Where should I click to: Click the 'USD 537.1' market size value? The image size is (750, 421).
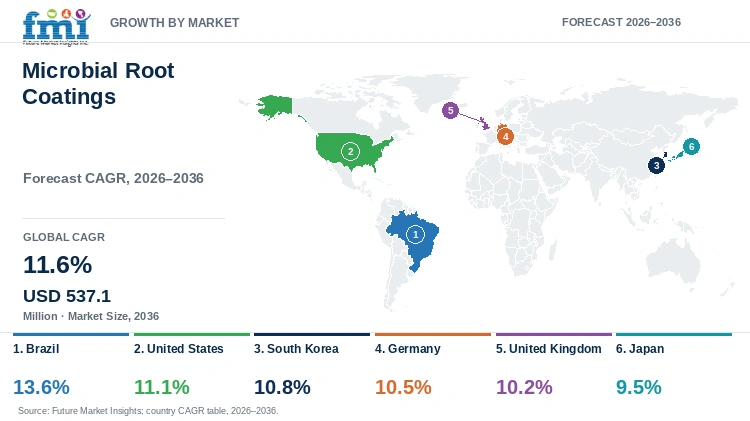tap(67, 296)
